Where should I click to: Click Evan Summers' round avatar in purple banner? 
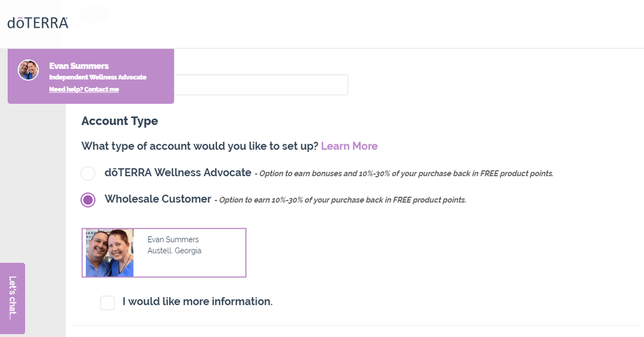[28, 70]
